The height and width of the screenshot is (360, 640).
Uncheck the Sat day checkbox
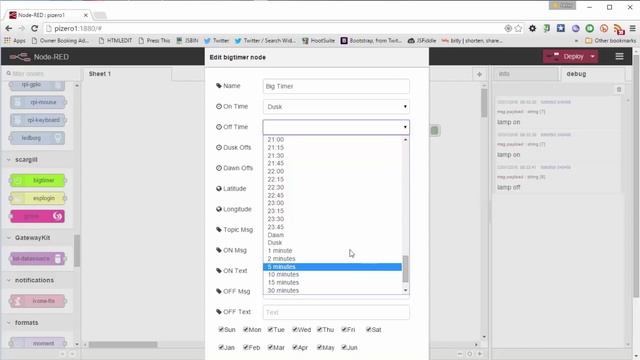(x=368, y=329)
